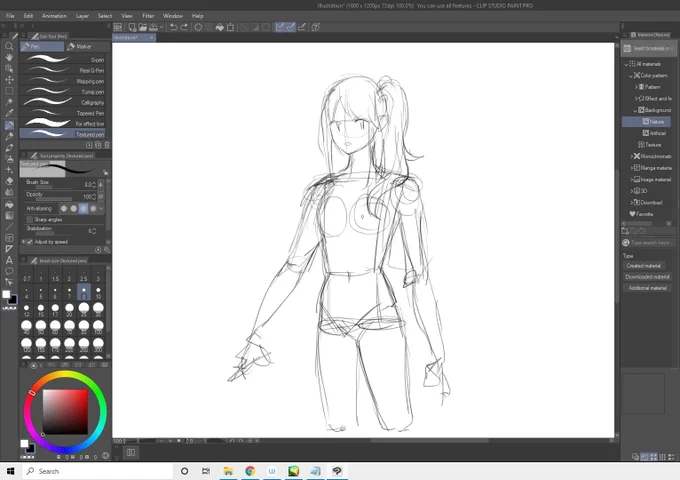Select the Hand move tool
The height and width of the screenshot is (480, 680).
point(9,57)
